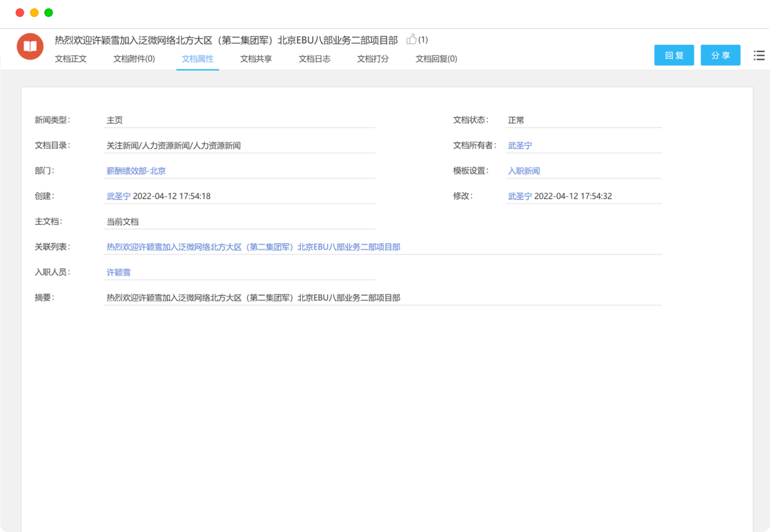The height and width of the screenshot is (532, 770).
Task: Open the 薪酬绩效部-北京 department link
Action: tap(136, 171)
